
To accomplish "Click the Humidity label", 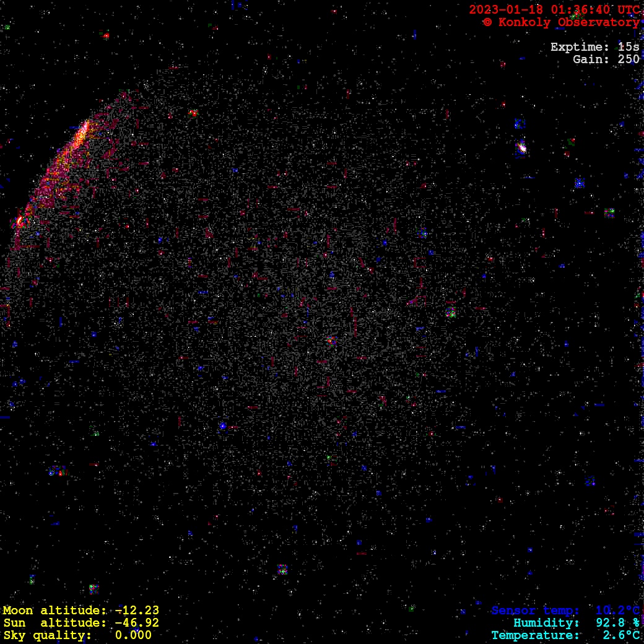I will 546,623.
